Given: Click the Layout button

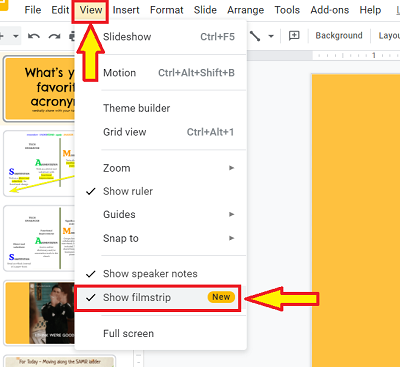Looking at the screenshot, I should [x=389, y=35].
